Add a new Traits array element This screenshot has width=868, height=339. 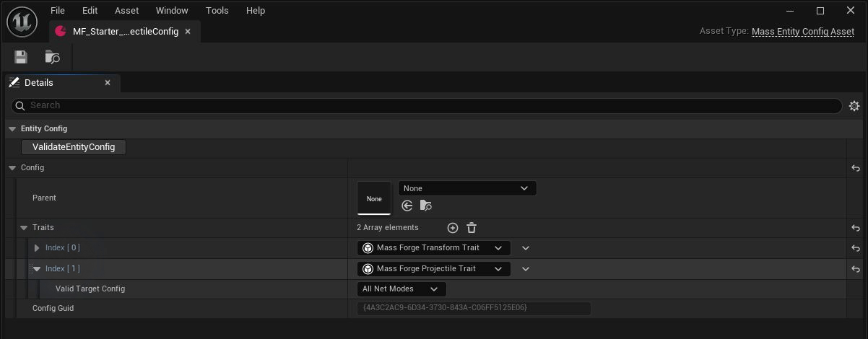click(453, 228)
